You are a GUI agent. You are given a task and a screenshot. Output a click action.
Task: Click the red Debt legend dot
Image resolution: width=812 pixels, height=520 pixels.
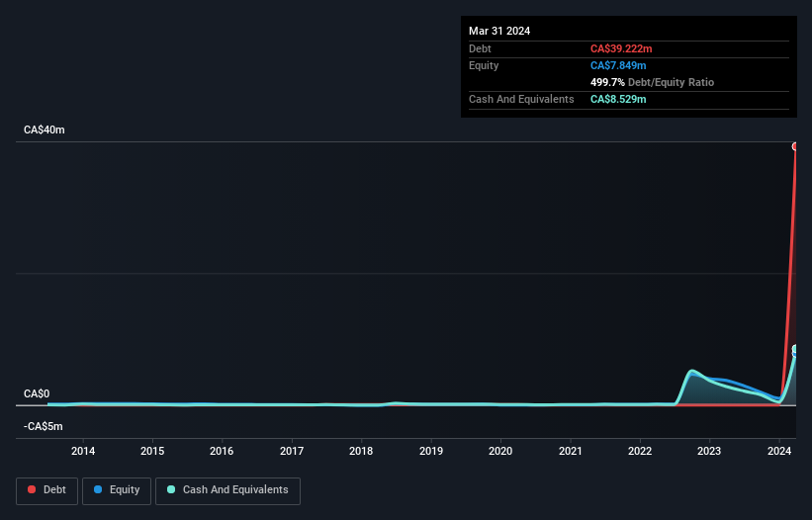32,489
